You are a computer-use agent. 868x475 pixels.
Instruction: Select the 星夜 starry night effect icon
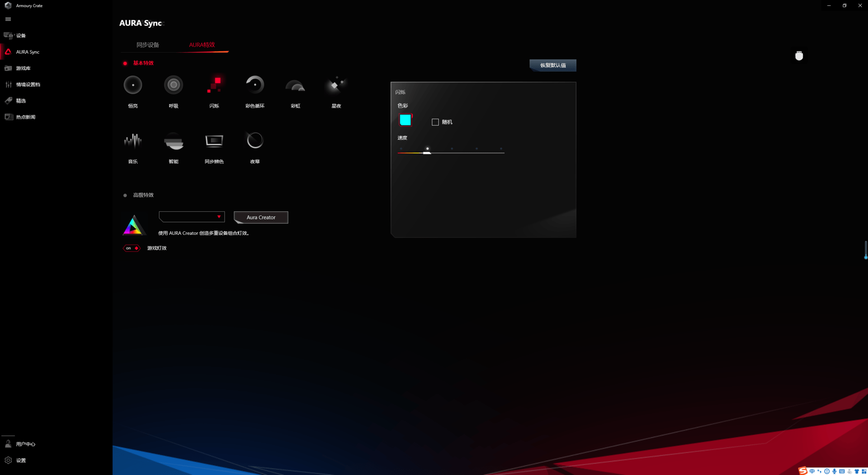pyautogui.click(x=336, y=85)
